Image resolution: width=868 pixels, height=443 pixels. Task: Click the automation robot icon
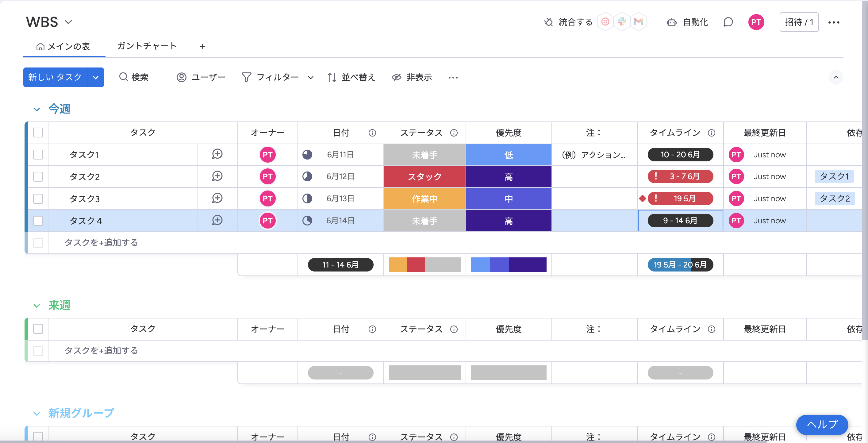click(671, 22)
